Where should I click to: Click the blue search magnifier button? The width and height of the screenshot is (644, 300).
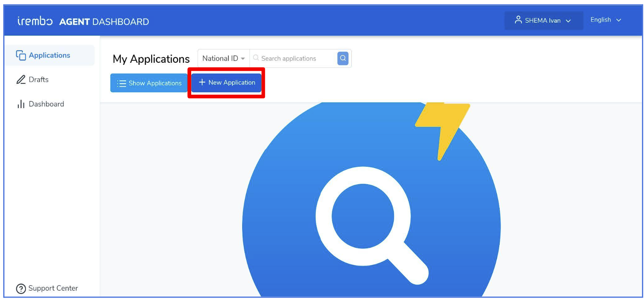point(343,58)
